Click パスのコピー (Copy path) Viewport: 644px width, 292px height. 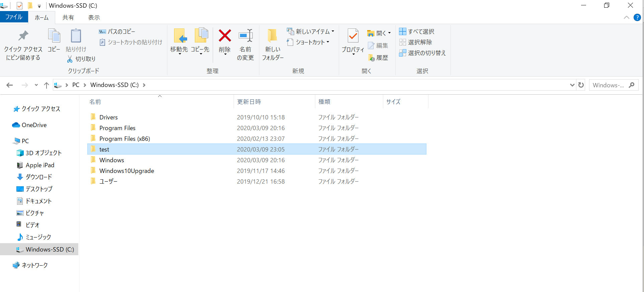[x=117, y=31]
